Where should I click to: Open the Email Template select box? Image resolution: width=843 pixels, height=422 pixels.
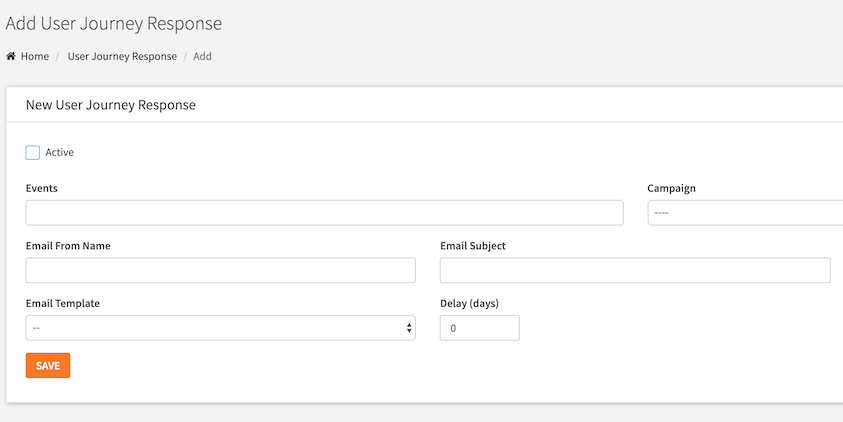point(220,328)
